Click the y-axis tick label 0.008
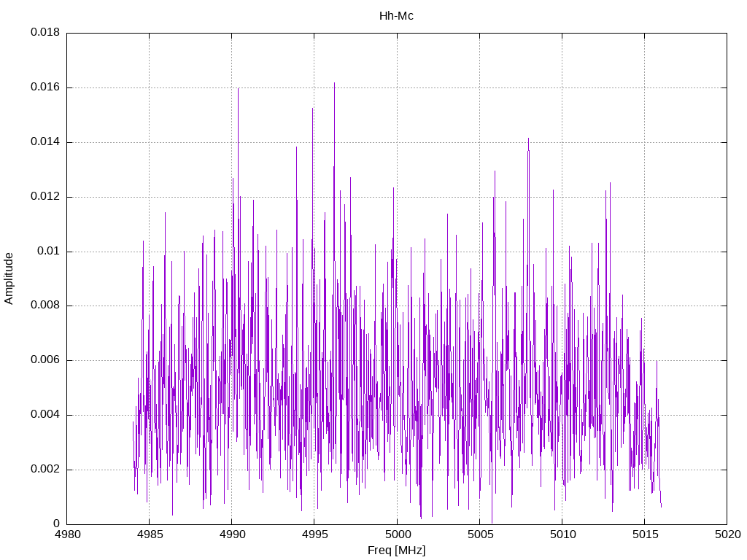This screenshot has height=560, width=747. pos(45,306)
